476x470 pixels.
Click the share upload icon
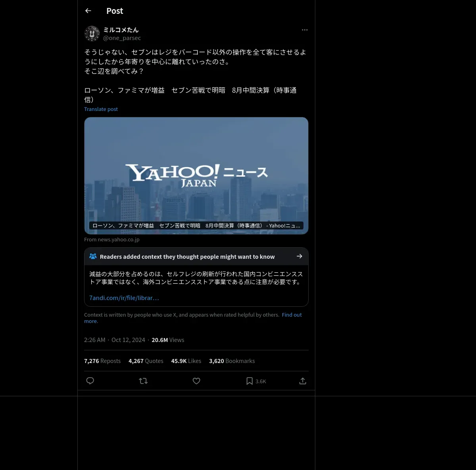(303, 381)
